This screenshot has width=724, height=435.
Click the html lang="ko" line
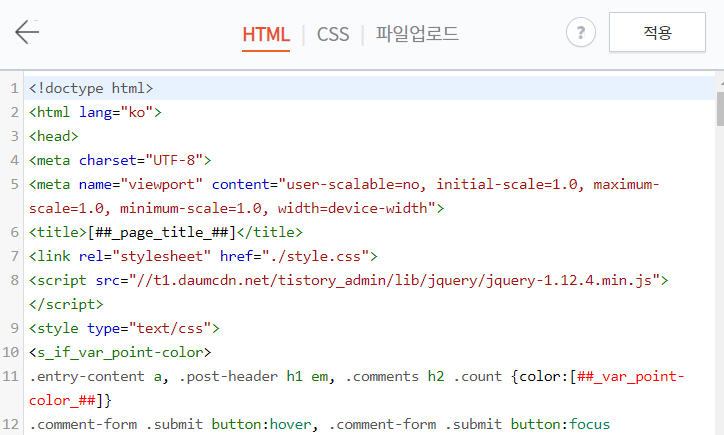click(x=95, y=112)
